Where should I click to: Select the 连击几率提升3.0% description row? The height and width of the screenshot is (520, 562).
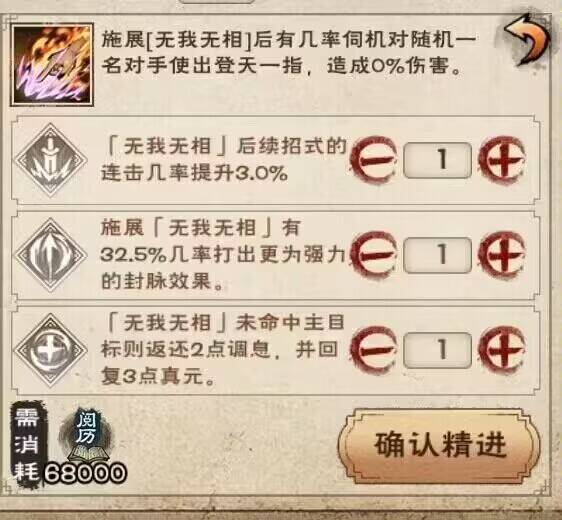[275, 160]
